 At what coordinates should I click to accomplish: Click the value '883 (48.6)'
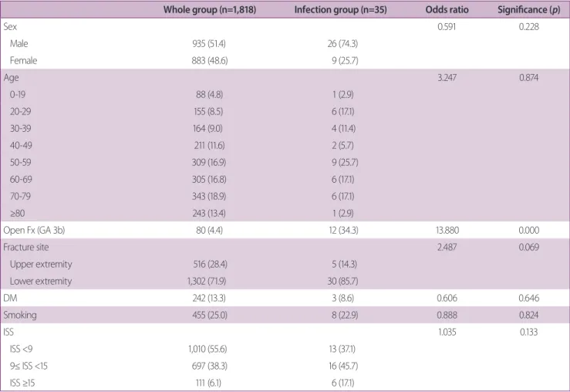[209, 60]
